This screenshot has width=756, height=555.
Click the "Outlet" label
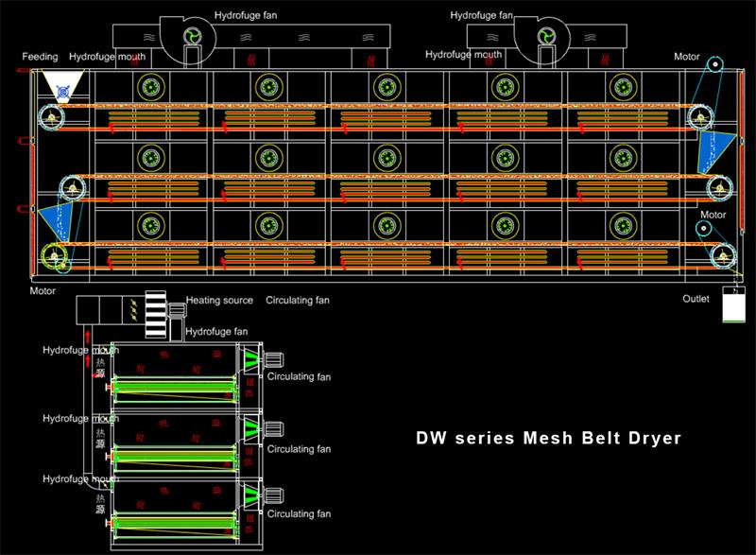(x=697, y=300)
